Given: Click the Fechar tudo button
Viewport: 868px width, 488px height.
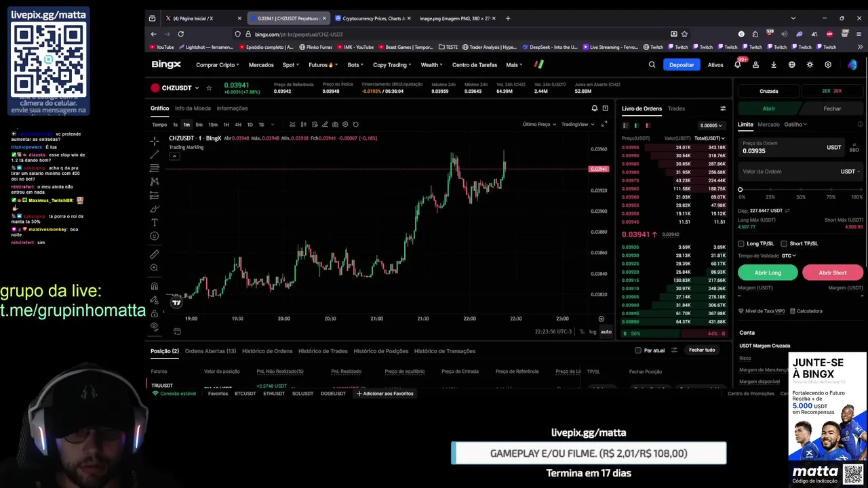Looking at the screenshot, I should coord(702,350).
